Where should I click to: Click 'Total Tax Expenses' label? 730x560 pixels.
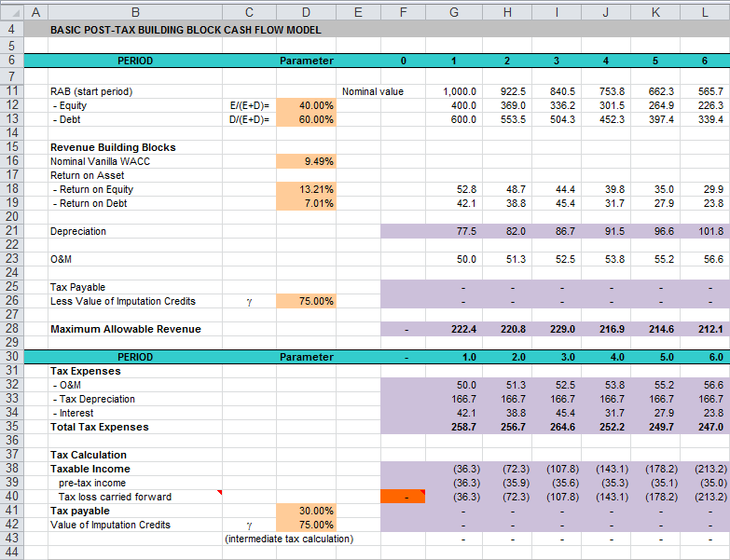(x=100, y=427)
